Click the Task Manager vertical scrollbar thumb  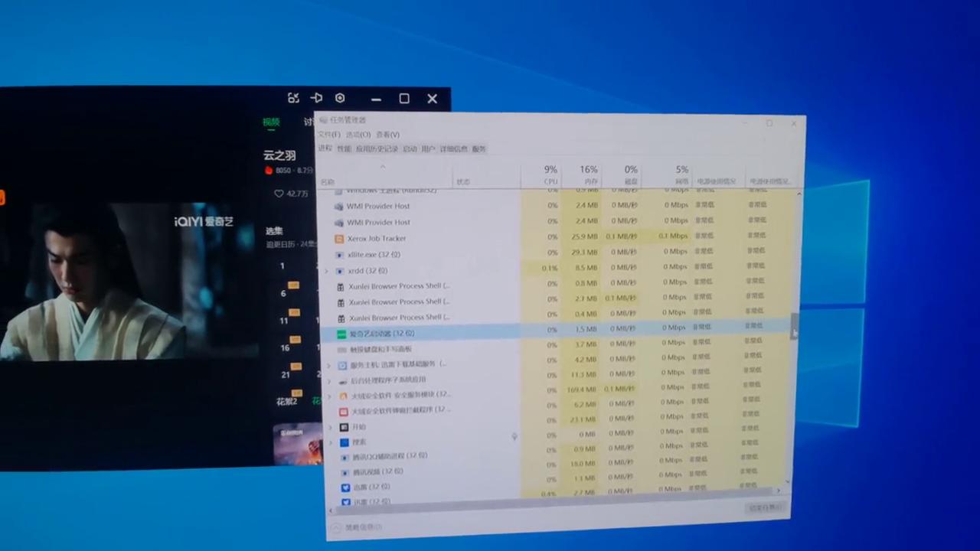(x=795, y=324)
